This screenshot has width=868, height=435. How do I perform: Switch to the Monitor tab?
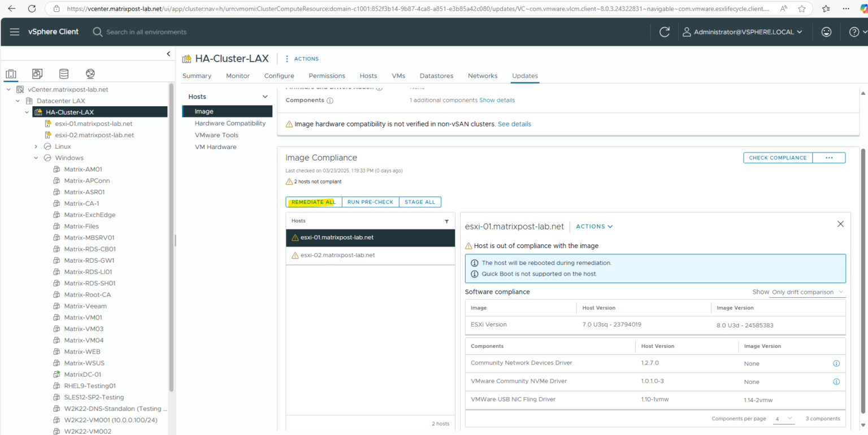(x=237, y=75)
